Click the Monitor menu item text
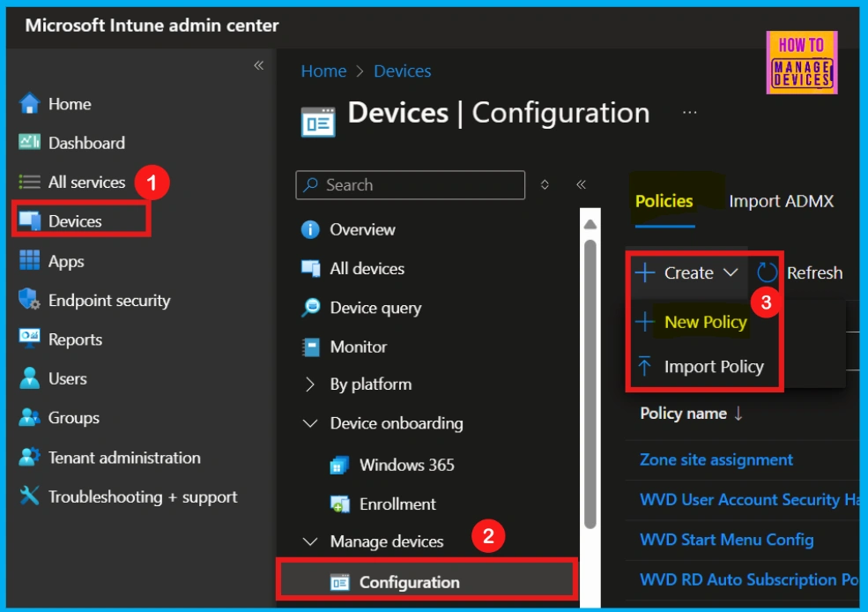 [x=358, y=347]
